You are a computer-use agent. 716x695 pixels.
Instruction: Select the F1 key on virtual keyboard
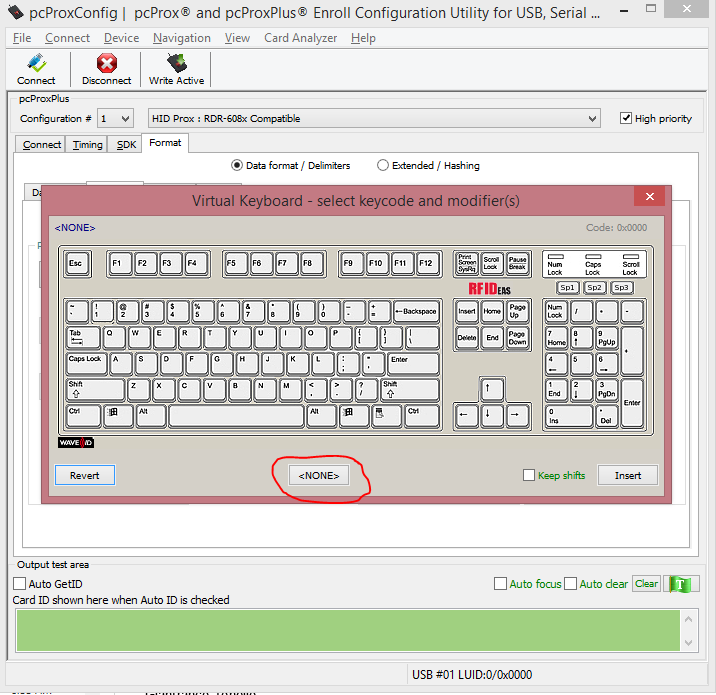point(120,263)
